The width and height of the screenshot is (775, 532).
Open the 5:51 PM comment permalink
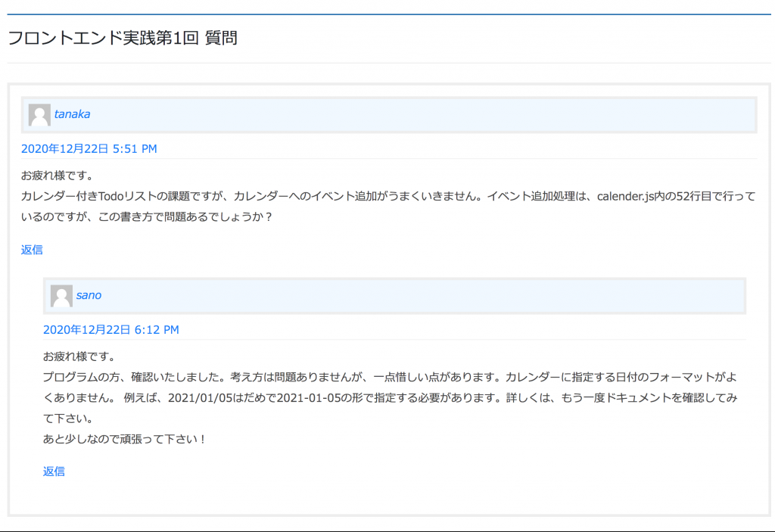(x=89, y=149)
